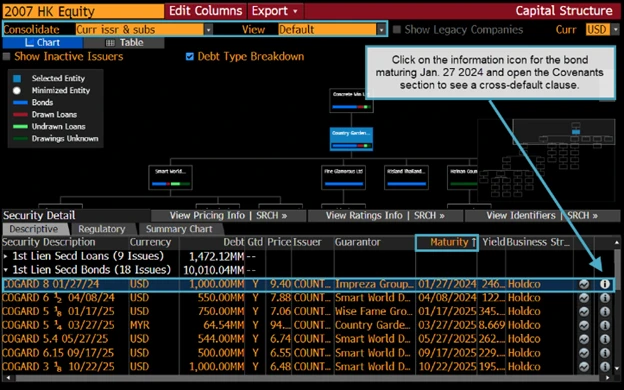624x390 pixels.
Task: Click View Ratings Info SRCH button
Action: pyautogui.click(x=385, y=215)
